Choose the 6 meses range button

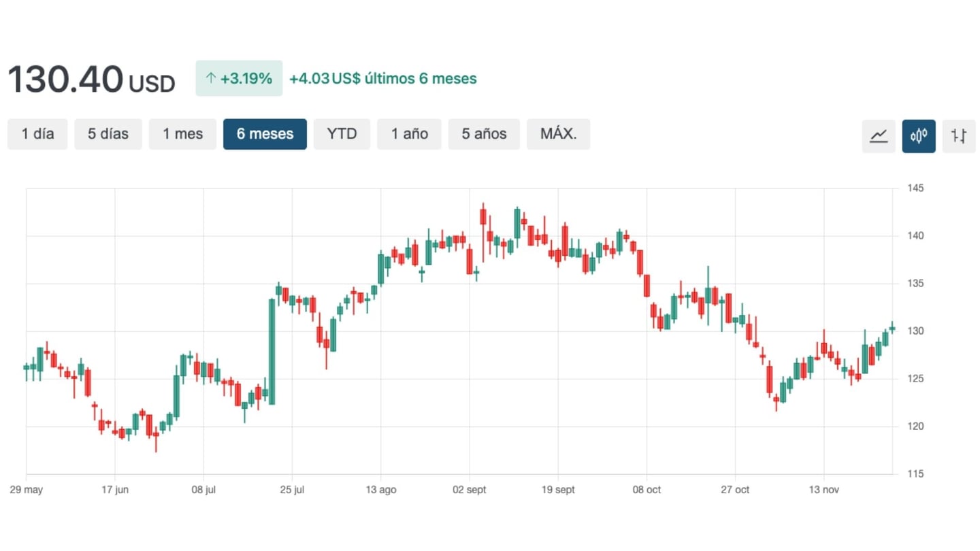[265, 134]
